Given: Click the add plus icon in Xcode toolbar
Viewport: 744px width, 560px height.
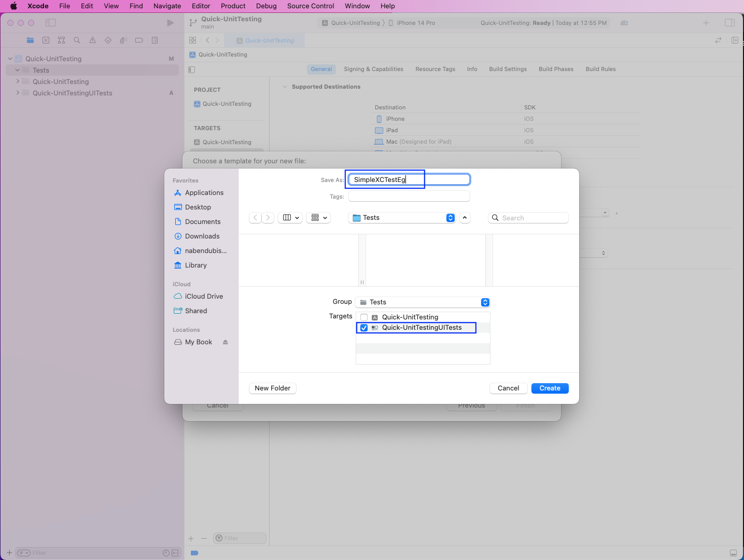Looking at the screenshot, I should (x=706, y=23).
